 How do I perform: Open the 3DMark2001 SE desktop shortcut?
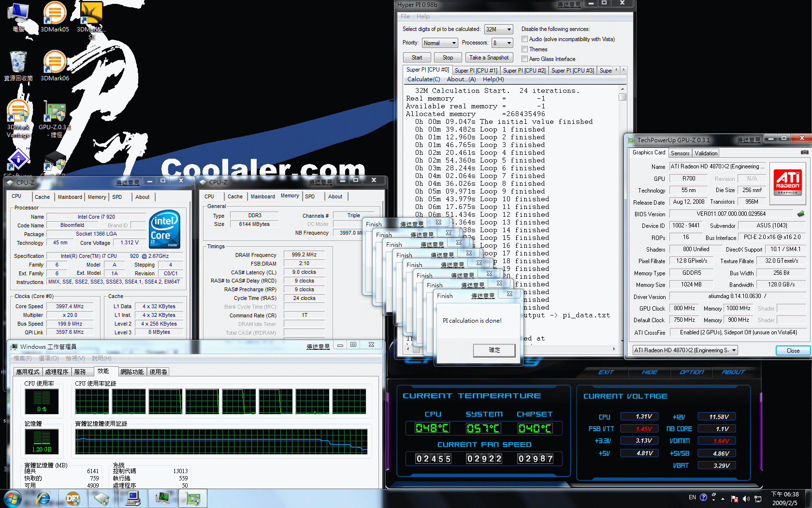pos(91,20)
